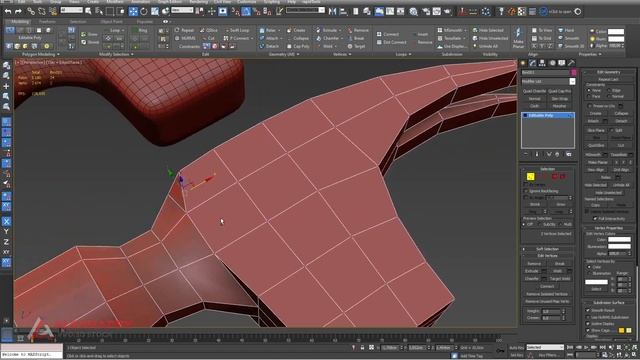Viewport: 640px width, 360px height.
Task: Select the Select and Link chain tool
Action: tap(31, 12)
